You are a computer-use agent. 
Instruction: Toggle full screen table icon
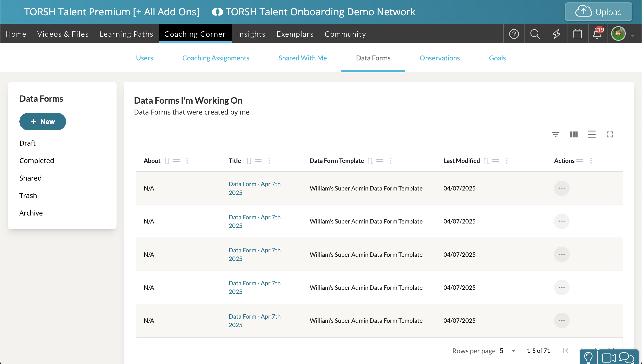coord(609,134)
